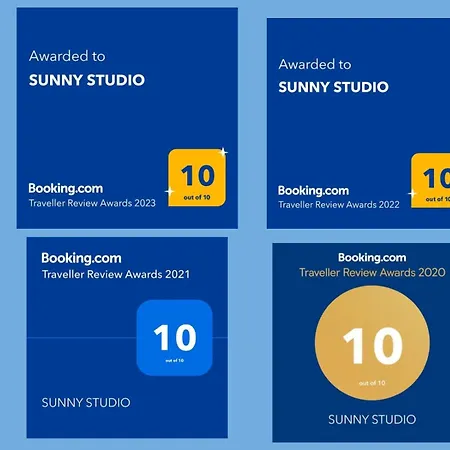Viewport: 450px width, 450px height.
Task: Select the text 'Traveller Review Awards 2023'
Action: (x=92, y=203)
